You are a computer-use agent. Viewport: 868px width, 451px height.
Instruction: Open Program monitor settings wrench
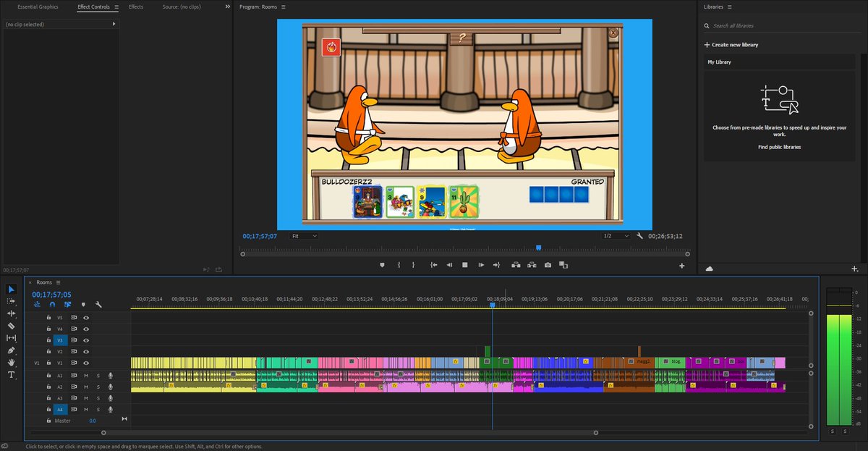tap(639, 236)
